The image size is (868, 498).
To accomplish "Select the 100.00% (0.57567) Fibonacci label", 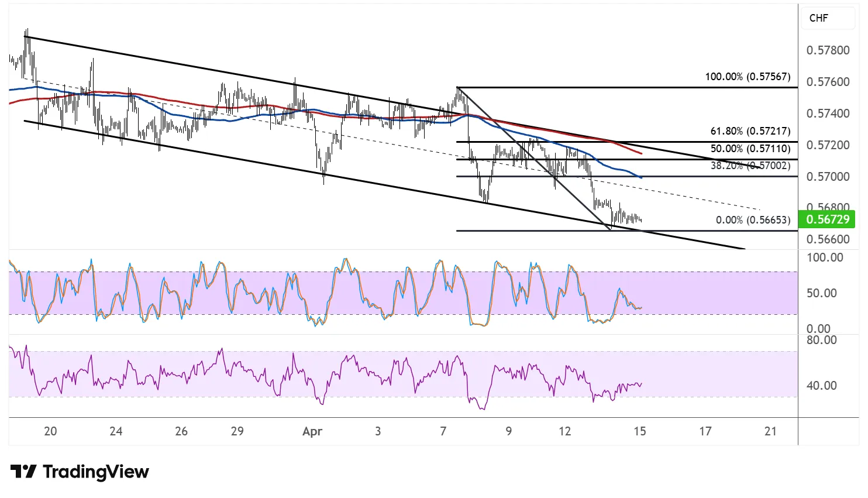I will click(747, 77).
